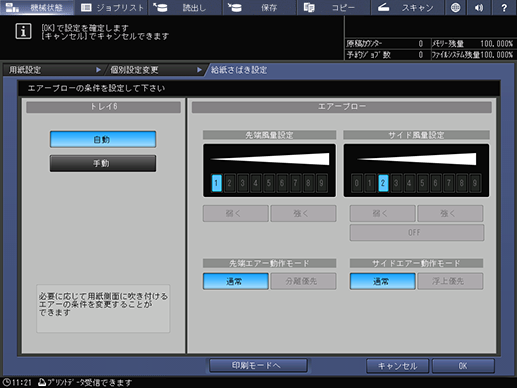The width and height of the screenshot is (517, 388).
Task: Select 通常 for 先端エアー動作モード
Action: click(236, 281)
